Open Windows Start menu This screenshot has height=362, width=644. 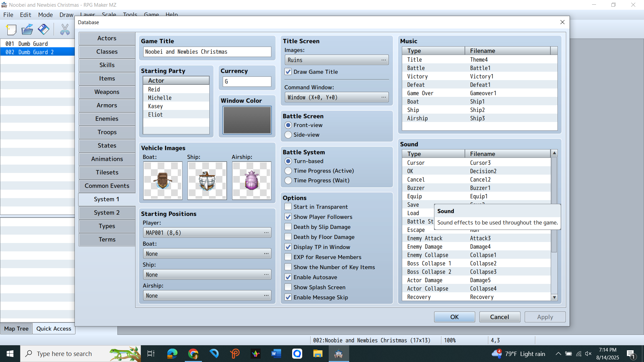[10, 354]
